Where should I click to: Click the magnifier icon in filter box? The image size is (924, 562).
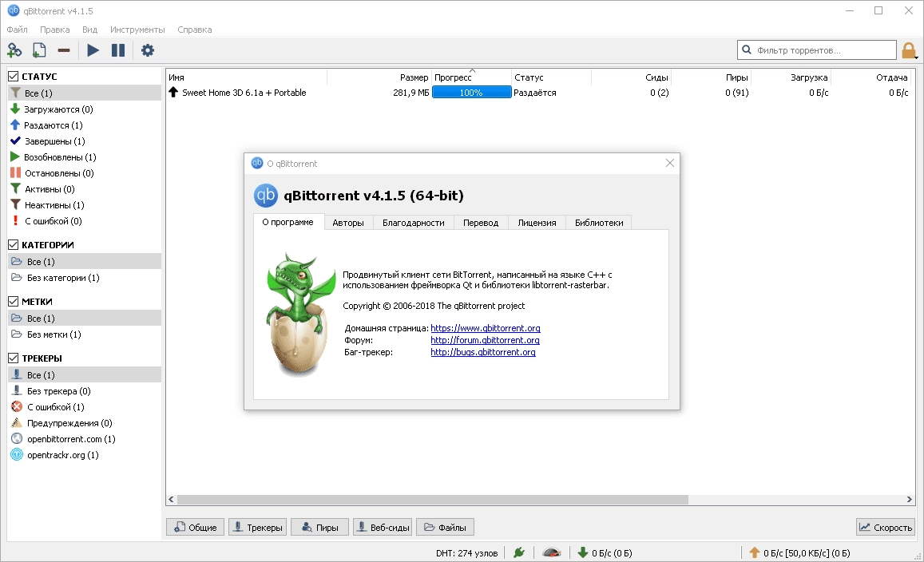click(x=747, y=50)
